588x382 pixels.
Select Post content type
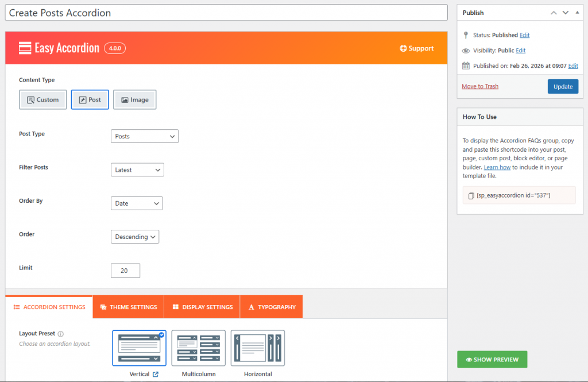90,100
